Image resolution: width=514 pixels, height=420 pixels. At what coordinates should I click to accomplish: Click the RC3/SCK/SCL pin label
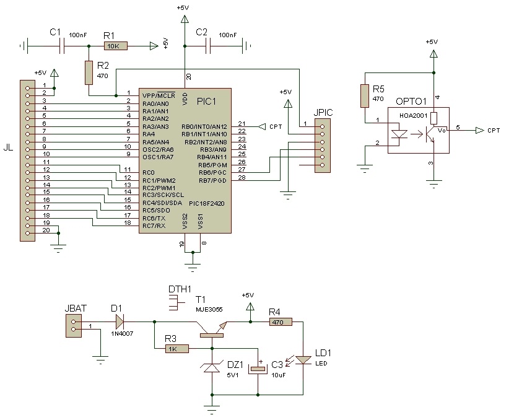point(163,195)
